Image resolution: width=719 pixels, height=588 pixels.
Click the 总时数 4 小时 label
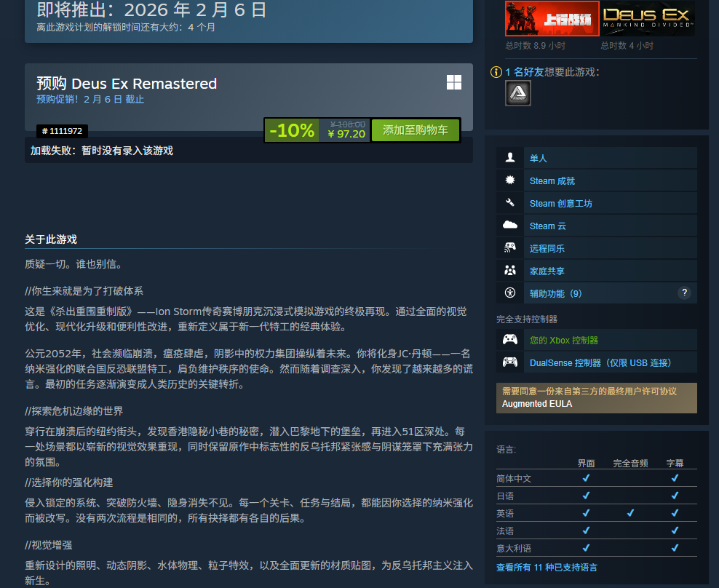coord(627,45)
